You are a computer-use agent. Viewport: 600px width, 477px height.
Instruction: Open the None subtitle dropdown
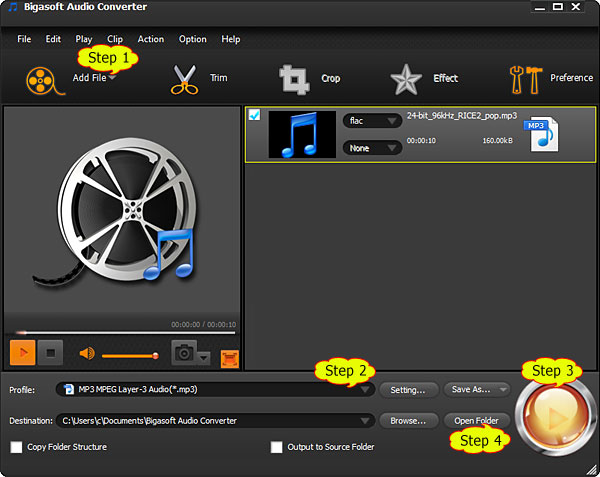(372, 148)
